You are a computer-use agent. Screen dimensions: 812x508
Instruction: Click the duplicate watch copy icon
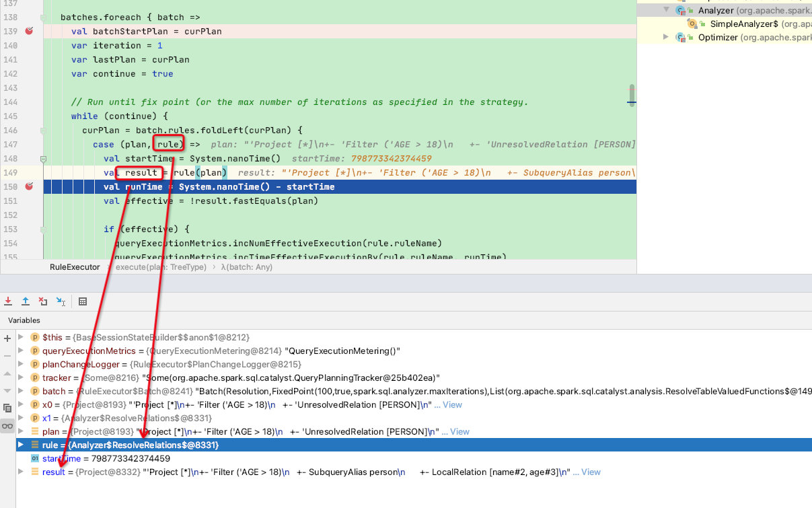tap(7, 408)
